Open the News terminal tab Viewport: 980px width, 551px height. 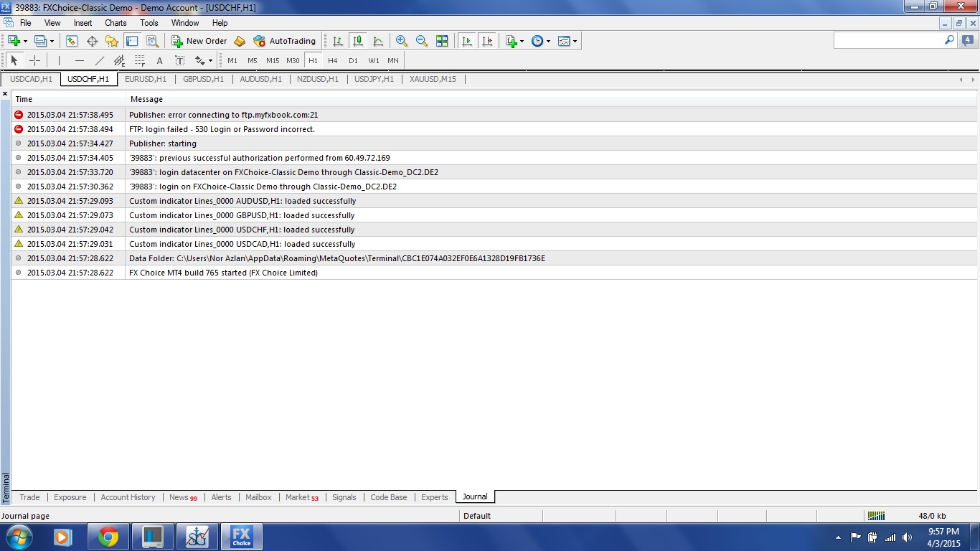coord(183,497)
